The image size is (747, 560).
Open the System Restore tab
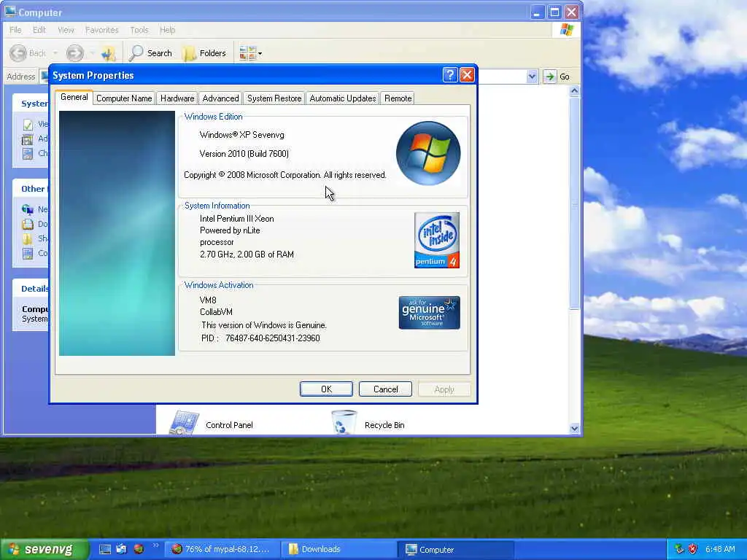click(274, 98)
